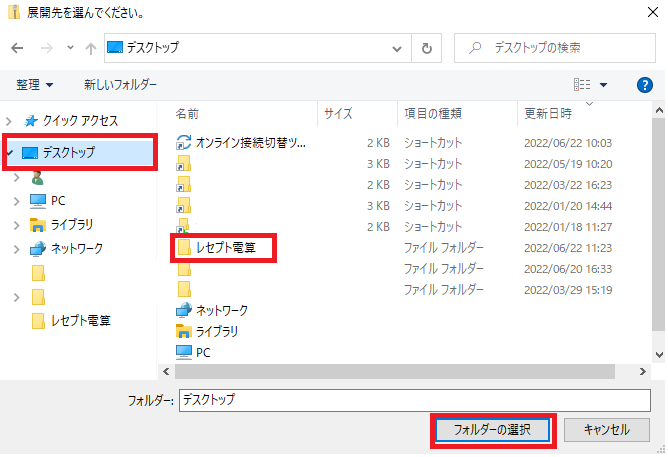The width and height of the screenshot is (668, 457).
Task: Click the horizontal scrollbar left arrow
Action: [166, 372]
